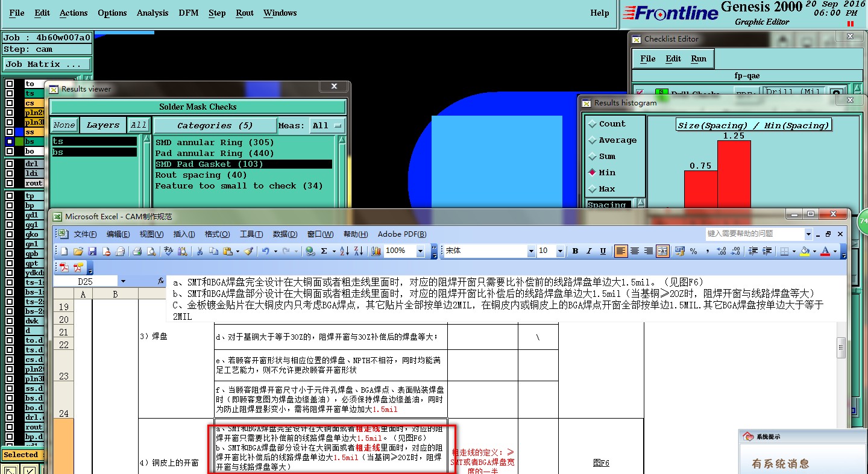
Task: Sort ascending A-Z icon in Excel
Action: [x=344, y=251]
